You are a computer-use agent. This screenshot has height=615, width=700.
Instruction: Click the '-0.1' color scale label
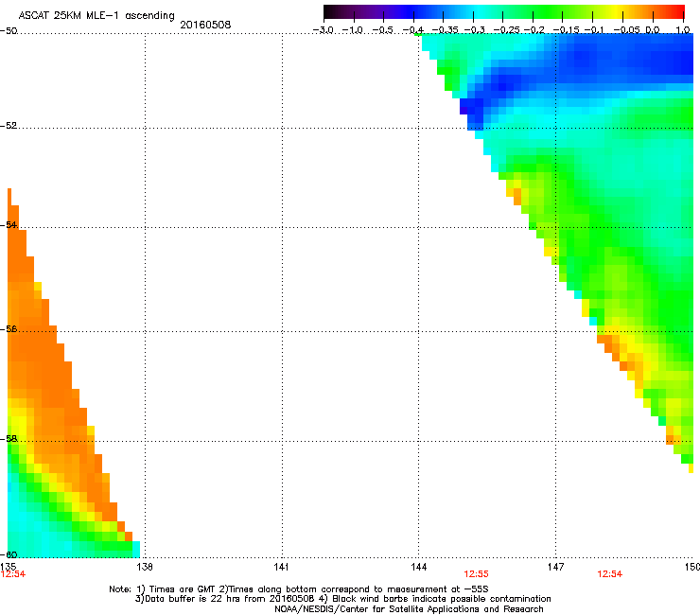tap(594, 30)
